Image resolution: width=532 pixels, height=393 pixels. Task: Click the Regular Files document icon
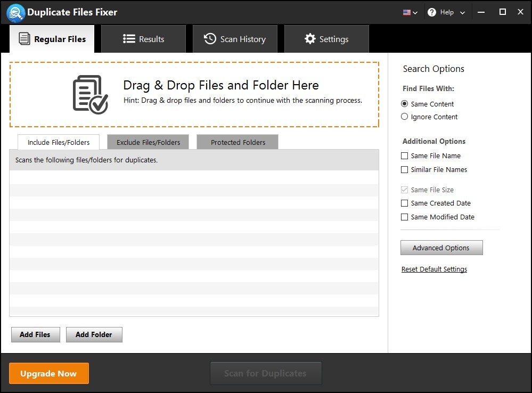24,39
